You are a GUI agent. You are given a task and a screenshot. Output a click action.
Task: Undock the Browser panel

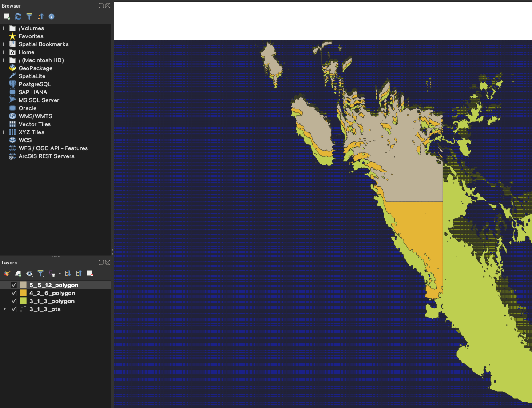101,5
